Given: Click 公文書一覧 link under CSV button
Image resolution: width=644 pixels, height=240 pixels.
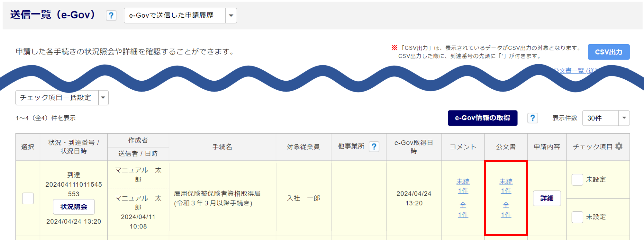Looking at the screenshot, I should coord(572,70).
